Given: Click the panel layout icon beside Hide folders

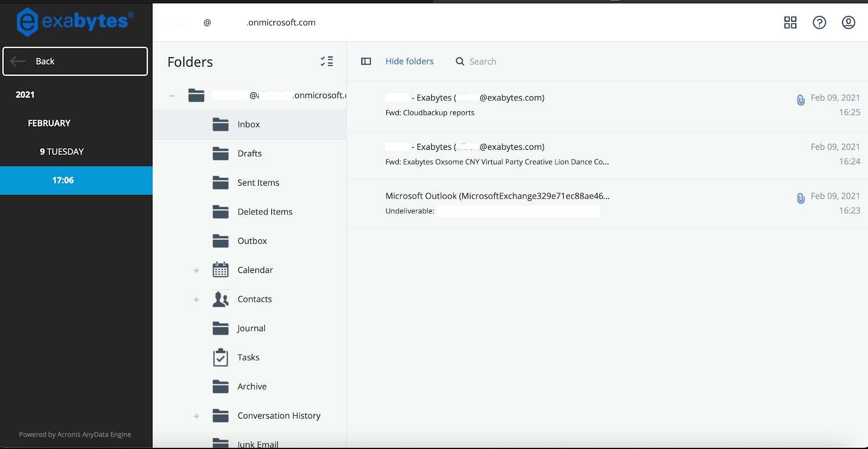Looking at the screenshot, I should pyautogui.click(x=366, y=61).
